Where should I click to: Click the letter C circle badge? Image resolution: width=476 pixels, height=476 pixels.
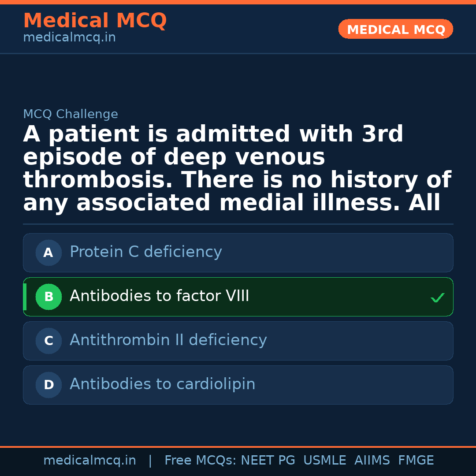pos(48,341)
